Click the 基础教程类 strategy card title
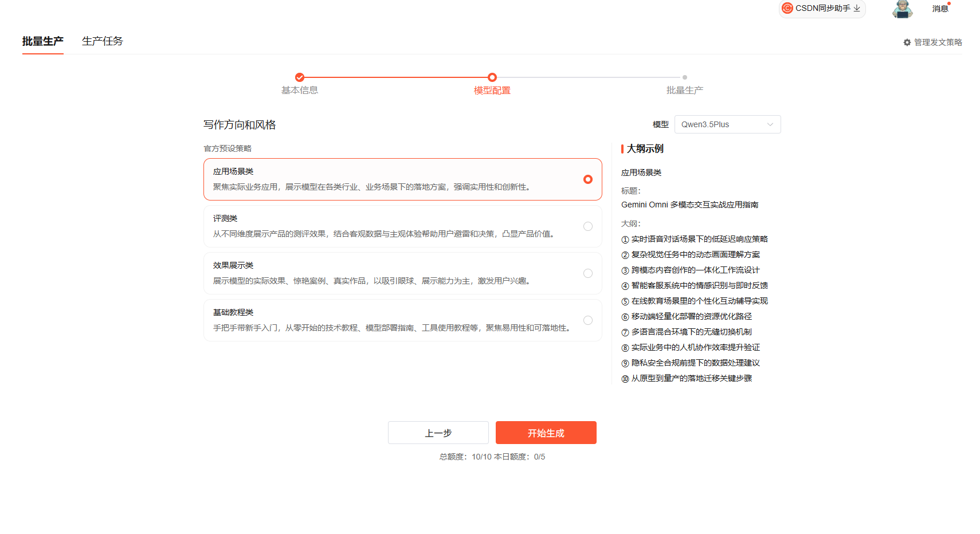Screen dimensions: 980x534 (233, 312)
